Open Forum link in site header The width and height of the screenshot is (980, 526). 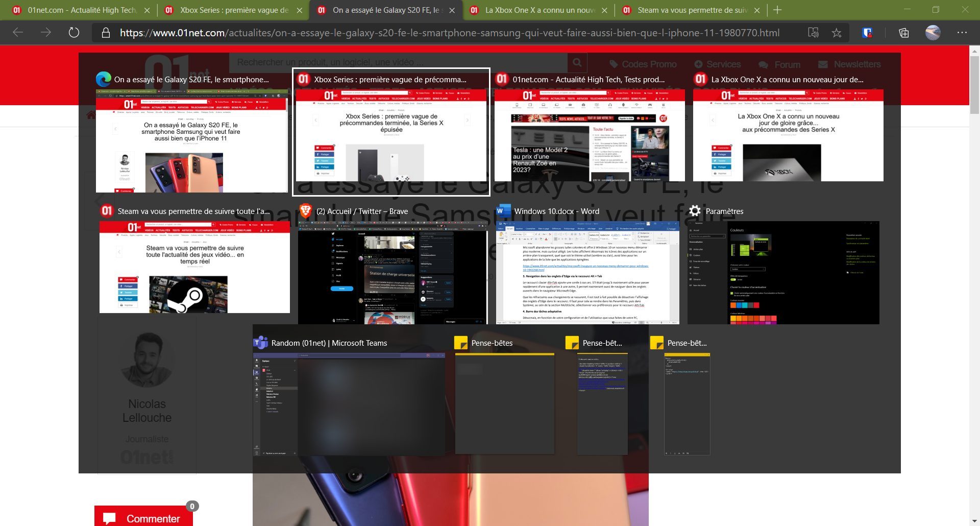tap(779, 64)
